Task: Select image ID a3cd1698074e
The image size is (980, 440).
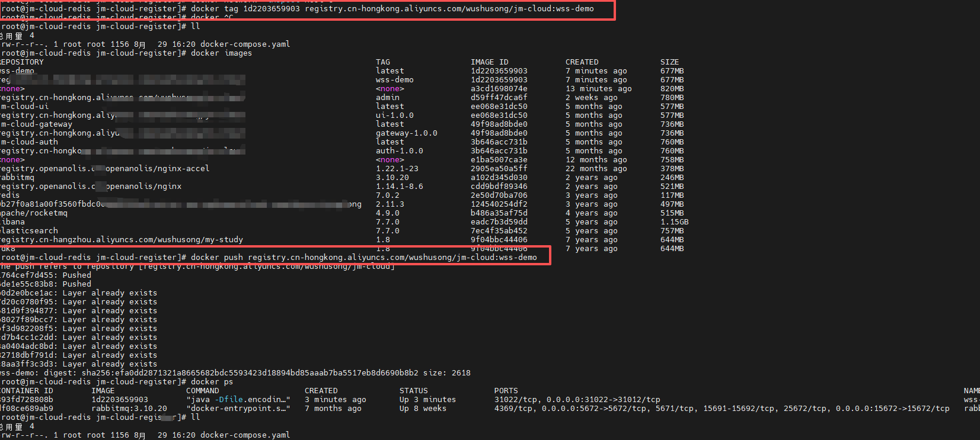Action: click(499, 89)
